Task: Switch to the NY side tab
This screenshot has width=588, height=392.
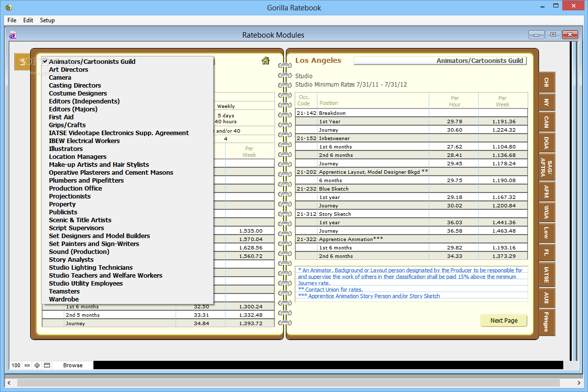Action: pyautogui.click(x=546, y=102)
